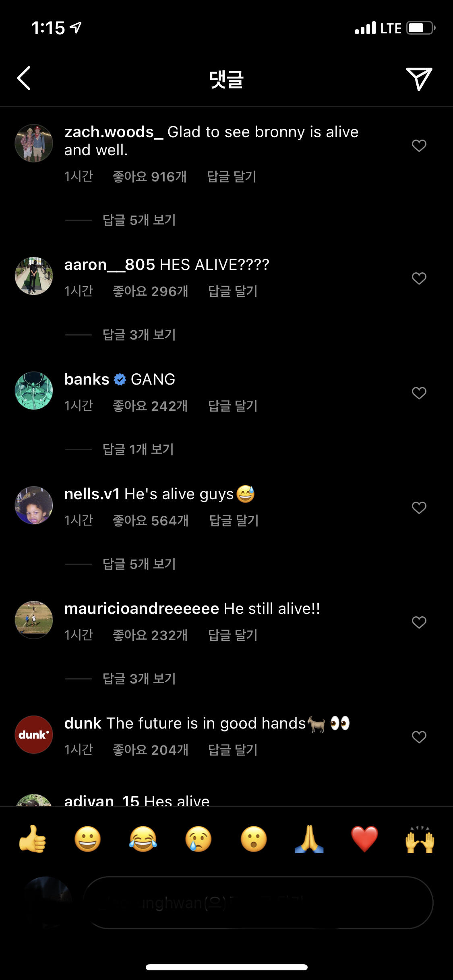Screen dimensions: 453x980
Task: Like the banks GANG comment
Action: click(419, 393)
